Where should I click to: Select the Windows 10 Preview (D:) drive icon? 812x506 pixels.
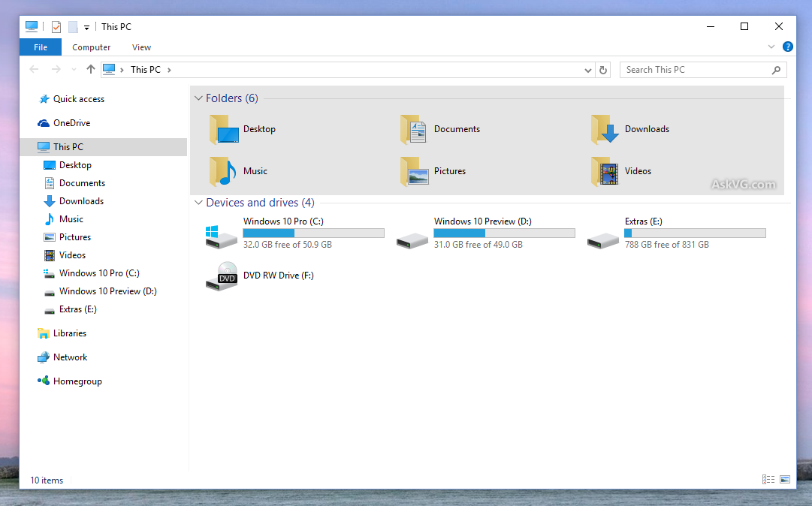[x=412, y=241]
